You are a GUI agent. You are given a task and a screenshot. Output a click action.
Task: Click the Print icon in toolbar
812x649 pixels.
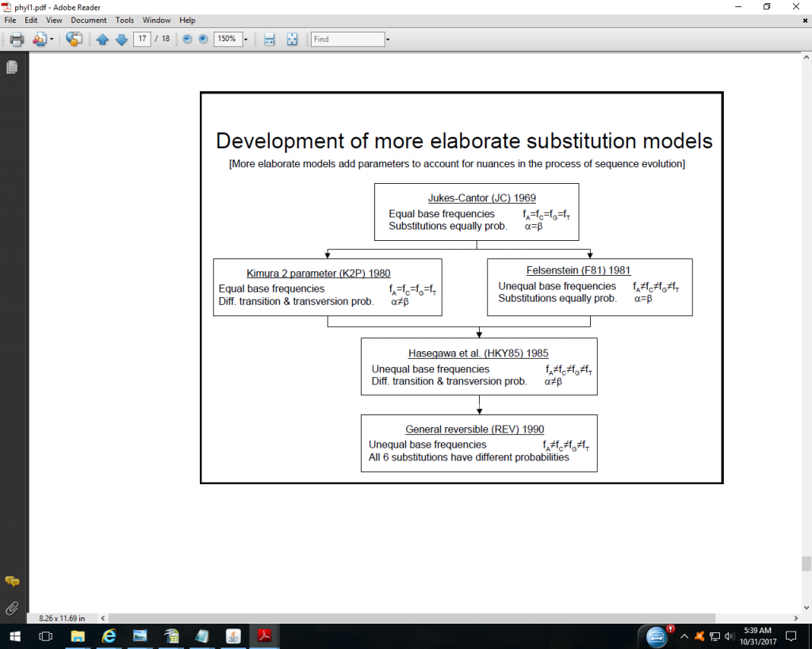point(16,39)
